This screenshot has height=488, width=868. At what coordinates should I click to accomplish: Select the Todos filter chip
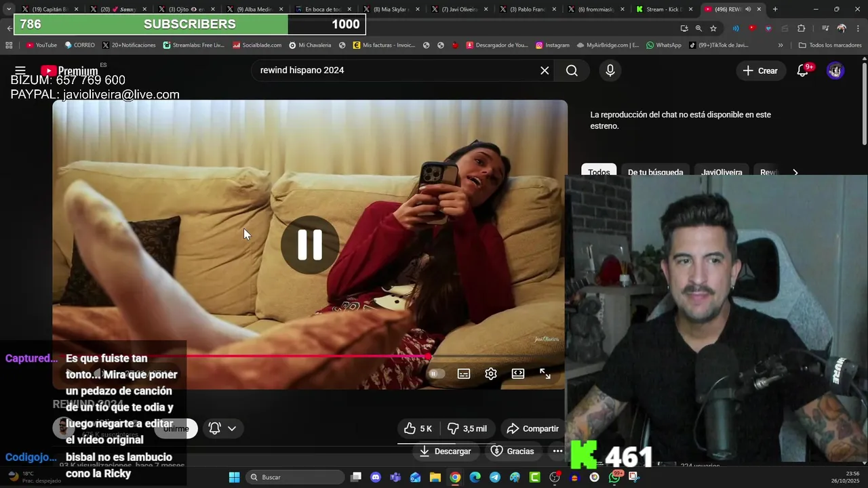(599, 172)
